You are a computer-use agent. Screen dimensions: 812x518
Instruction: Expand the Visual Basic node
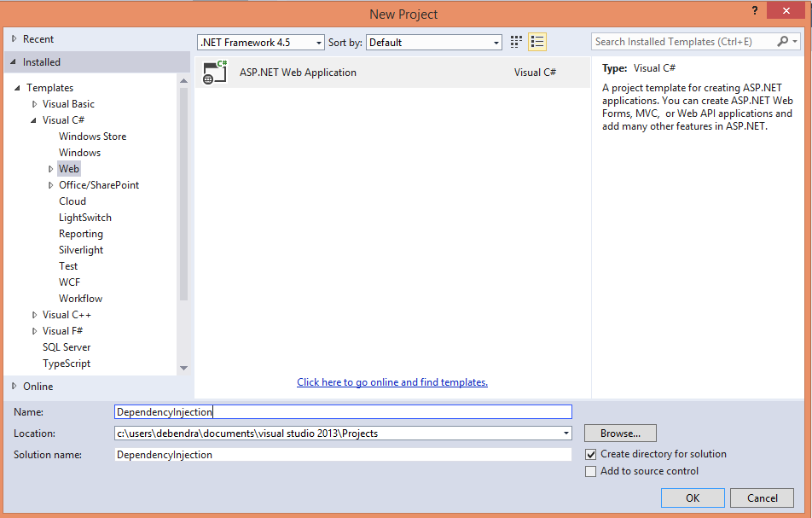(x=34, y=104)
